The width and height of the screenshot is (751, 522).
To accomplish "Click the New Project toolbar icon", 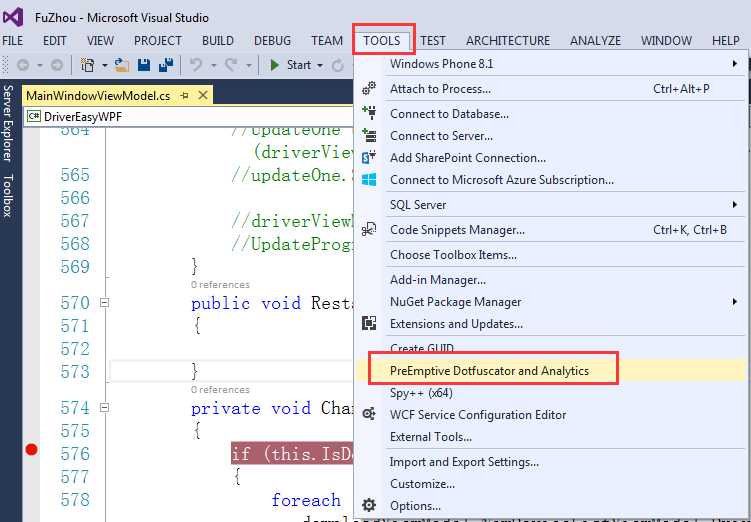I will (x=87, y=65).
